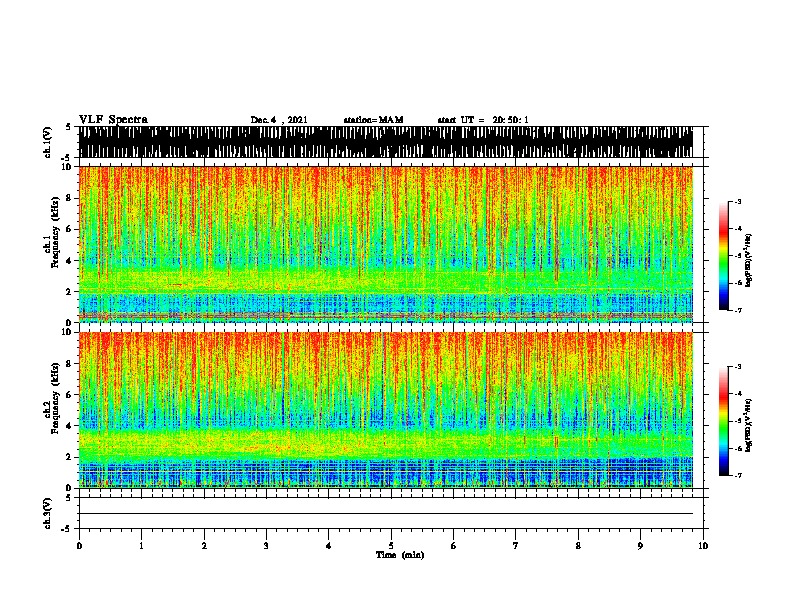Click time axis tick label "0"

(x=79, y=546)
